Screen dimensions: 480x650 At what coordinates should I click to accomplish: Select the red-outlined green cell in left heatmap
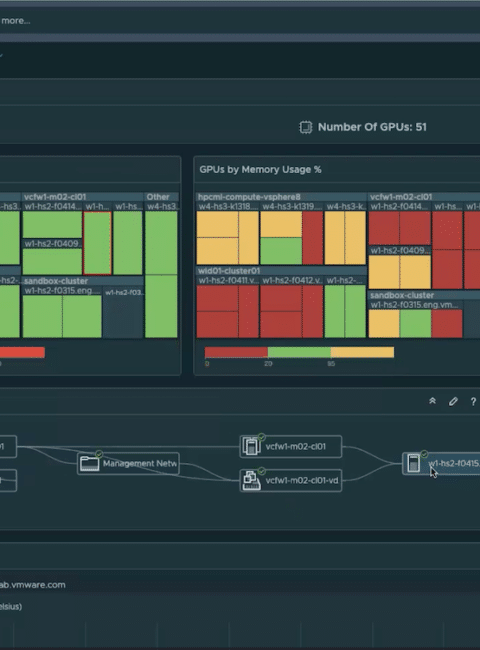coord(97,243)
